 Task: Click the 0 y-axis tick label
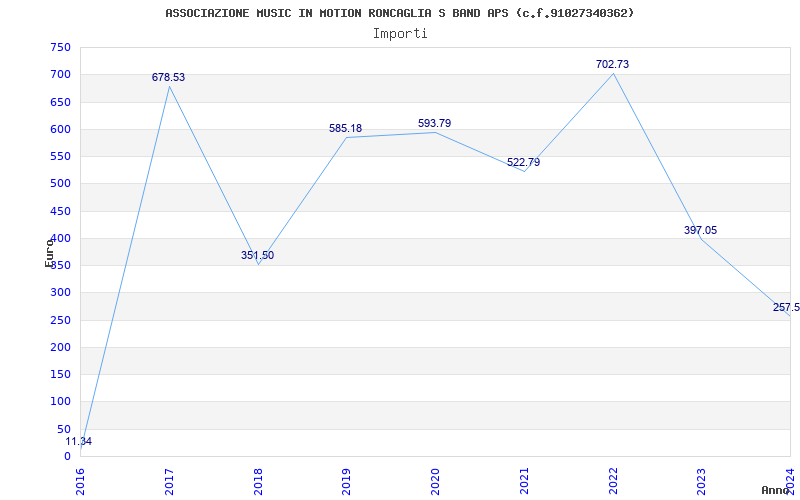click(67, 456)
